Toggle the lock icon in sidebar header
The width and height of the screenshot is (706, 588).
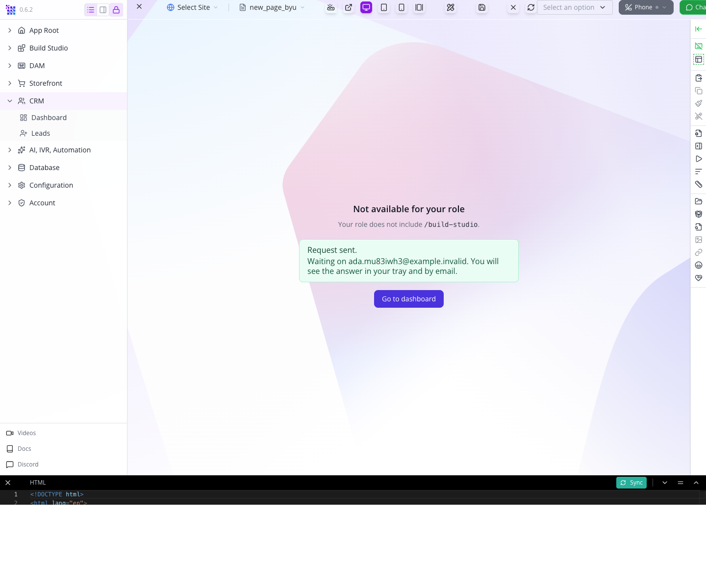click(x=116, y=10)
